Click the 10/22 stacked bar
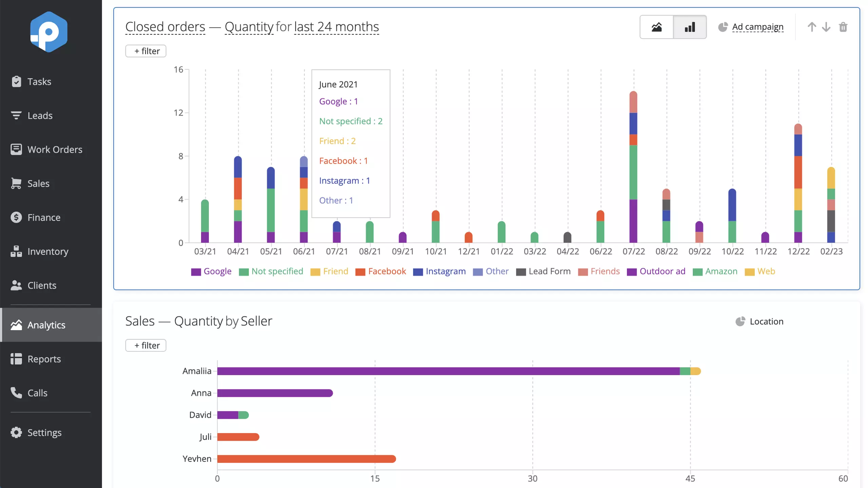This screenshot has height=488, width=868. coord(732,216)
